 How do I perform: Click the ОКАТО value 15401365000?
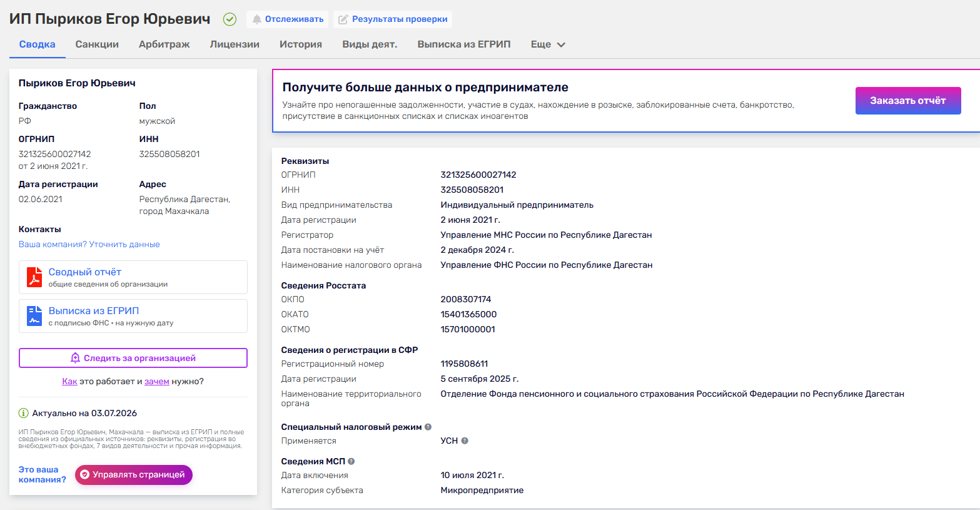coord(468,315)
